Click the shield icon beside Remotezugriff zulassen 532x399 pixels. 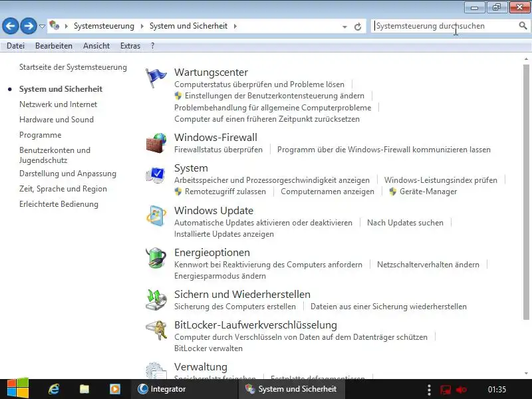pos(178,192)
